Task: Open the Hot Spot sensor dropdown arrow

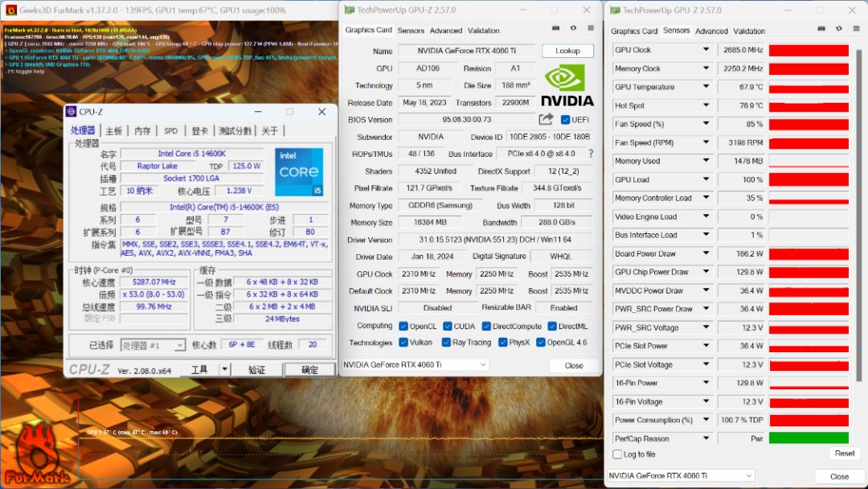Action: 706,105
